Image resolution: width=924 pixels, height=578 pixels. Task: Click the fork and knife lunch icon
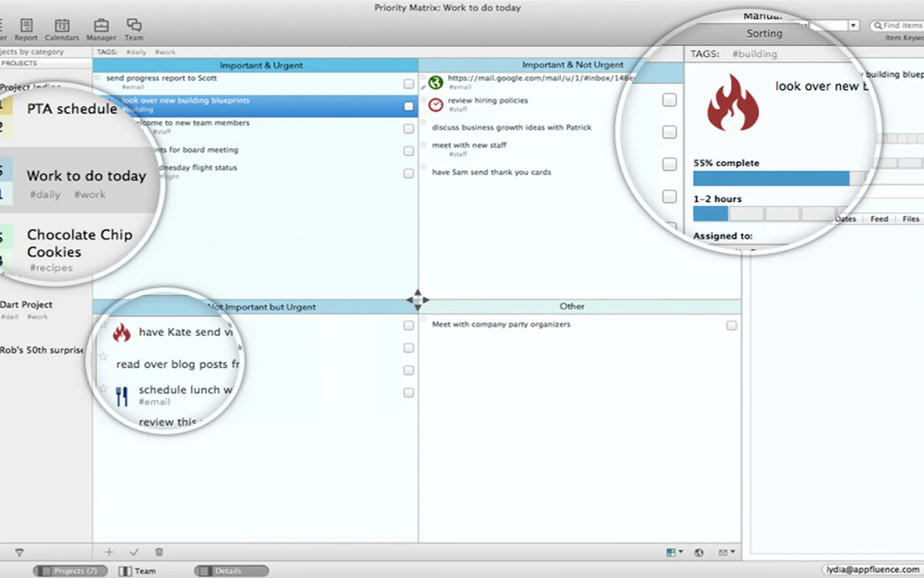[x=121, y=397]
